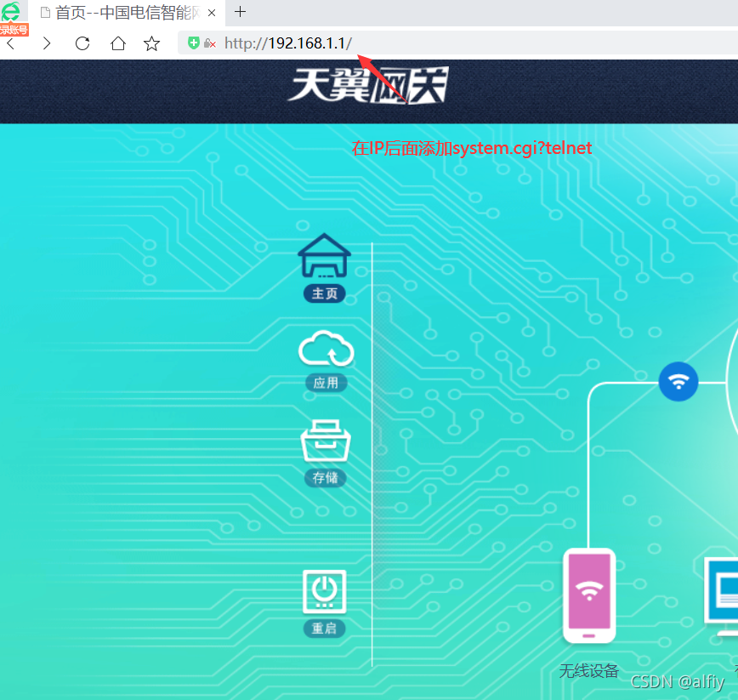
Task: Open the 主页 house icon
Action: tap(324, 255)
